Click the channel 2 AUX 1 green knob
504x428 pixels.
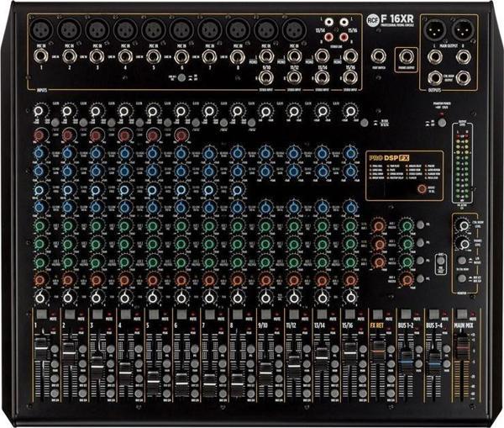pos(68,226)
